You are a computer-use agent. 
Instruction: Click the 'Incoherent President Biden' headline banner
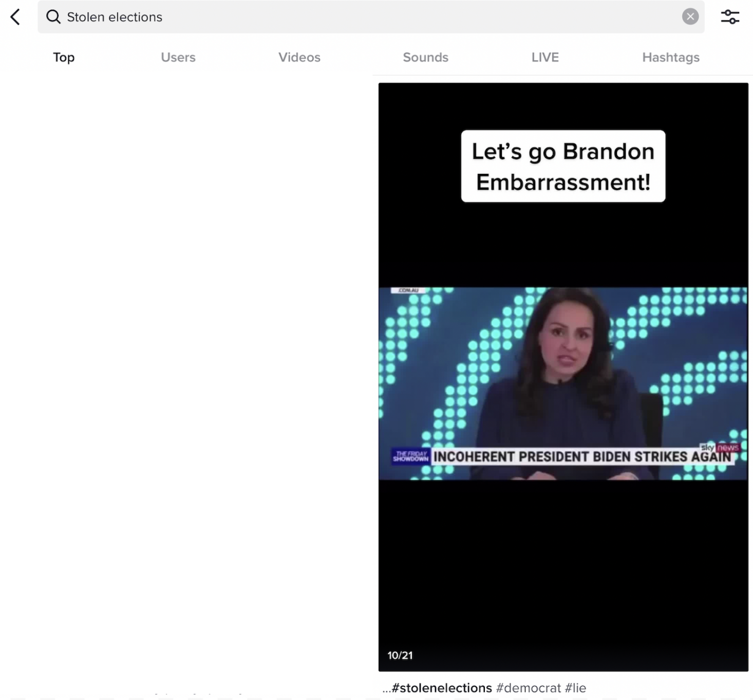581,457
